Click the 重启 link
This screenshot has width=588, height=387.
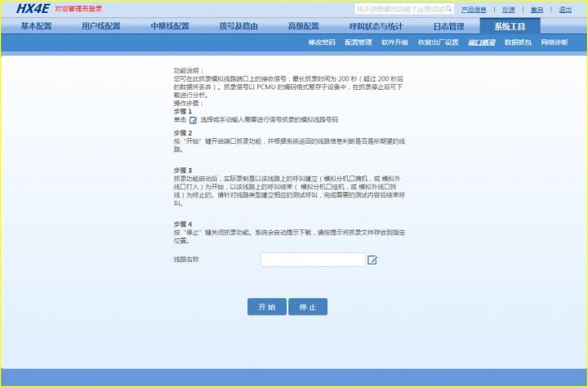(537, 10)
